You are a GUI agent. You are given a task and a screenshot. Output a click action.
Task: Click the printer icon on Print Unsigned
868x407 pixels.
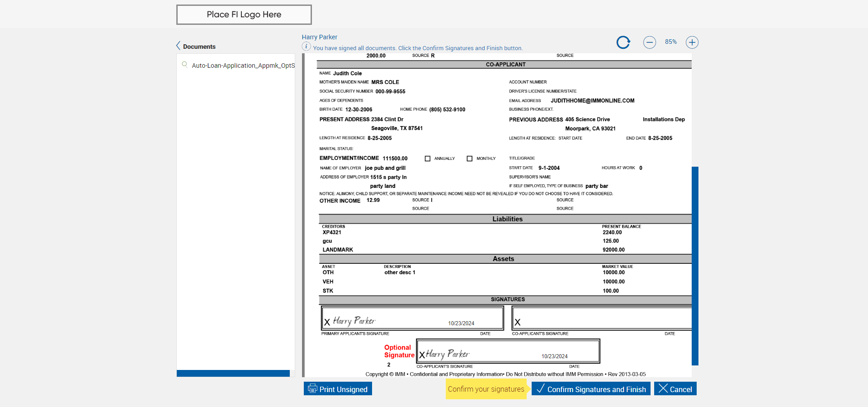coord(312,388)
